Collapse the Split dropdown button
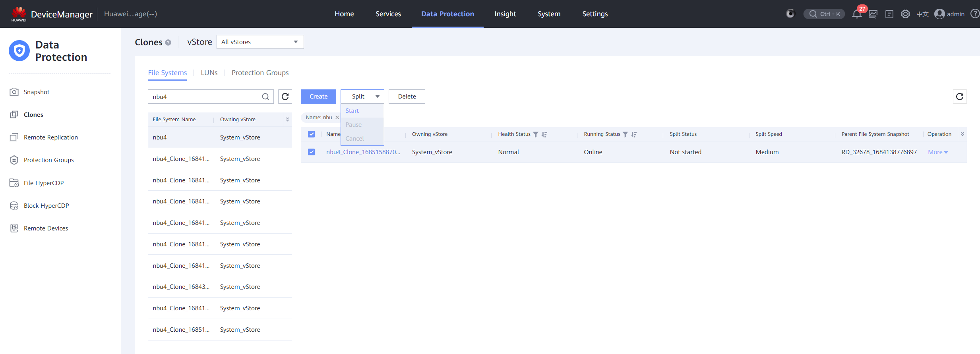The height and width of the screenshot is (354, 980). 362,97
